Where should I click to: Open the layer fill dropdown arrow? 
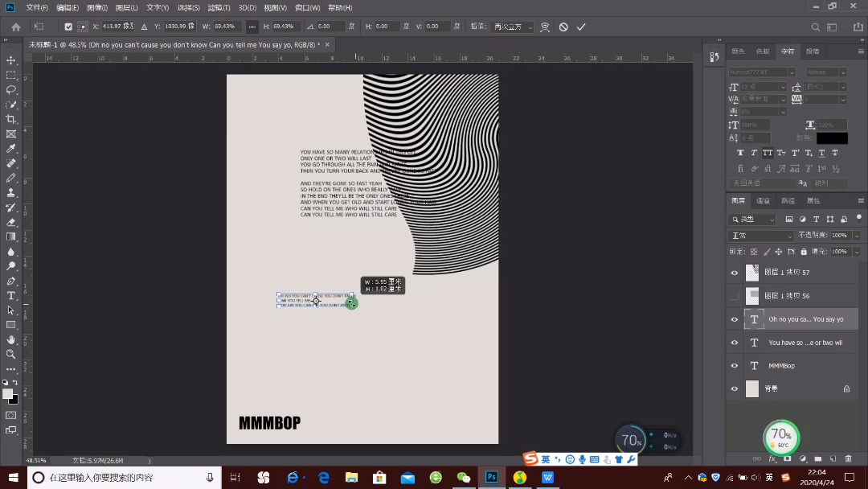tap(857, 252)
